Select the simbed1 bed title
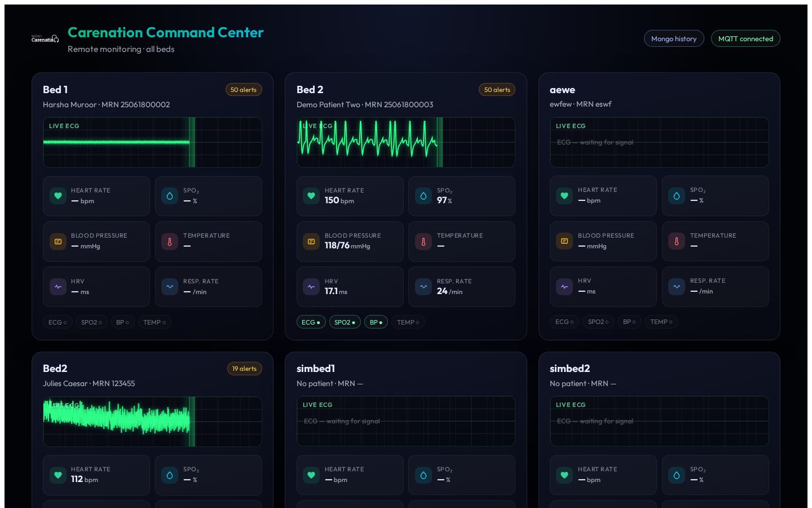The height and width of the screenshot is (508, 812). coord(316,369)
